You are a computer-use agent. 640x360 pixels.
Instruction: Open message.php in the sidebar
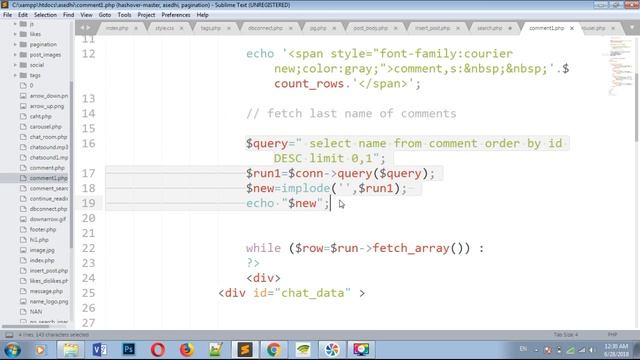pyautogui.click(x=46, y=291)
